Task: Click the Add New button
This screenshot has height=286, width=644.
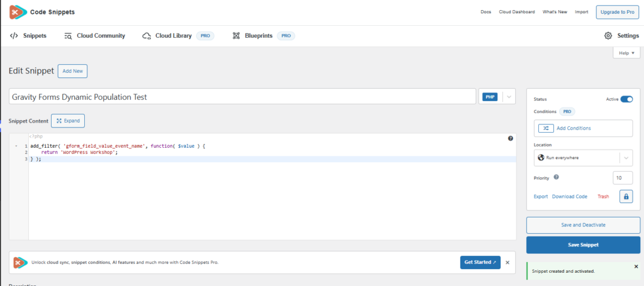Action: pyautogui.click(x=73, y=71)
